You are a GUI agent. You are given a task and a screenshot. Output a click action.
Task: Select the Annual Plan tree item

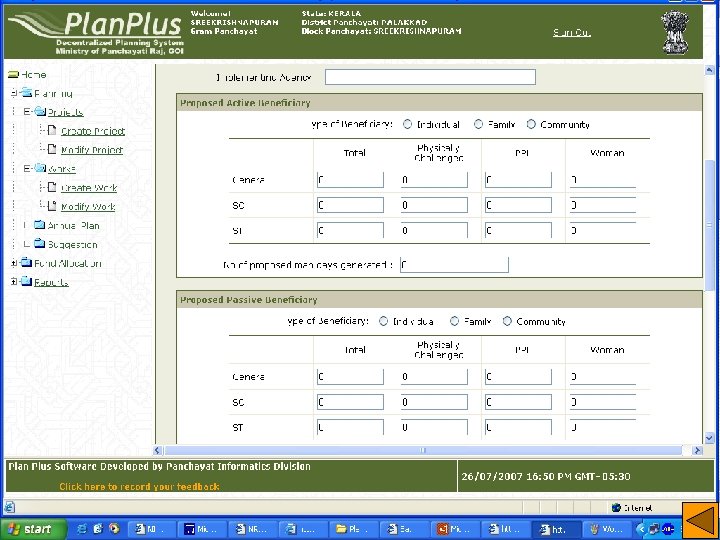(x=73, y=225)
